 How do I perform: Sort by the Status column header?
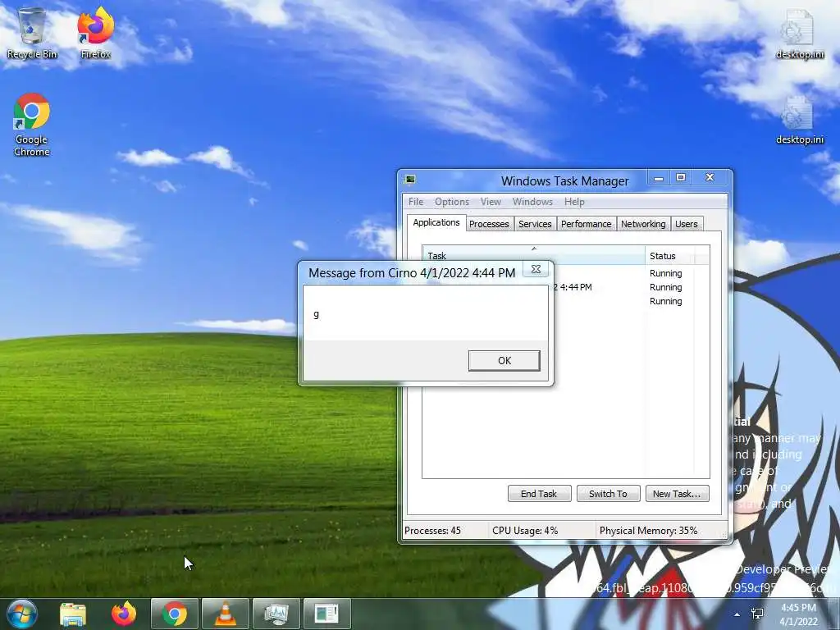click(x=669, y=256)
